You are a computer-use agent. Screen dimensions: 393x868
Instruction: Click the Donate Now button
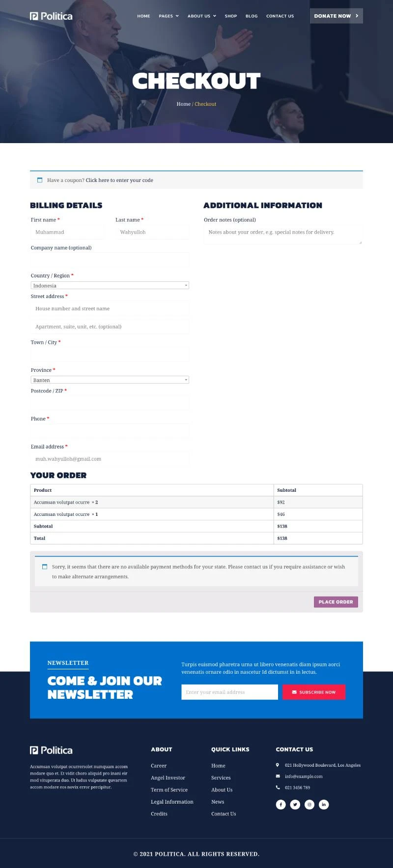[x=336, y=16]
